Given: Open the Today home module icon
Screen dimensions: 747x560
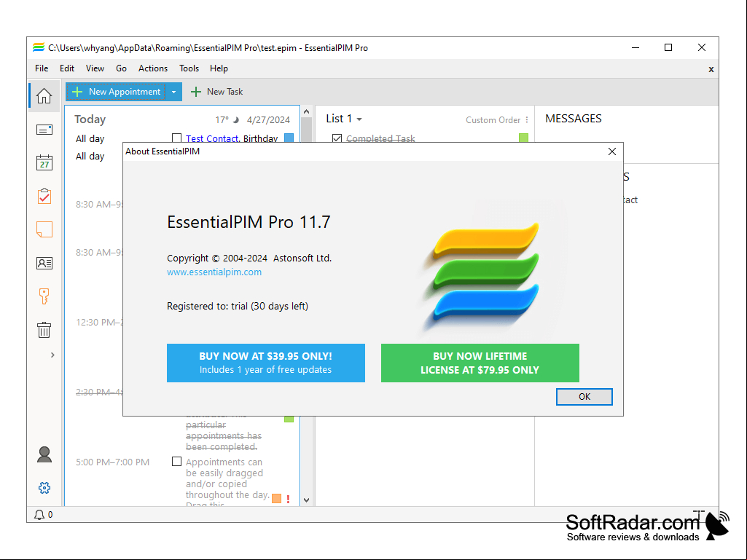Looking at the screenshot, I should (x=44, y=96).
